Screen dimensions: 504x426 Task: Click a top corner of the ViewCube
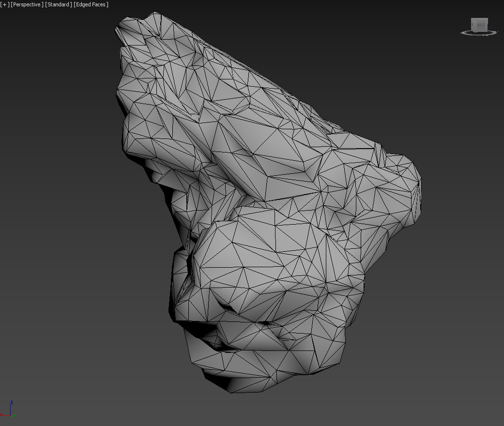472,18
